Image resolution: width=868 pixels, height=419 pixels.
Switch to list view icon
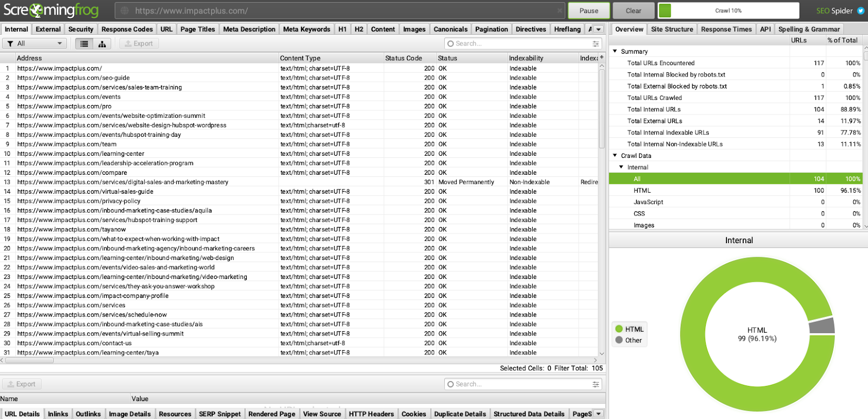(84, 43)
